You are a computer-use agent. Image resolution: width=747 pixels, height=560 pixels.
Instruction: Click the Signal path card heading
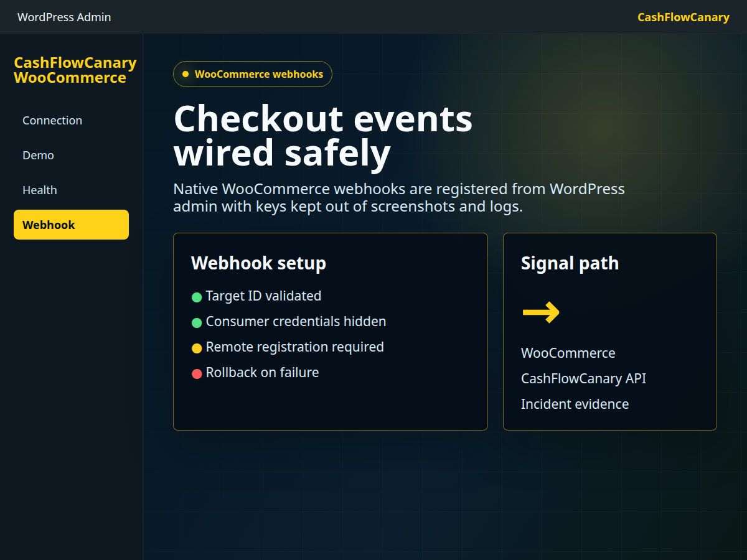point(570,263)
